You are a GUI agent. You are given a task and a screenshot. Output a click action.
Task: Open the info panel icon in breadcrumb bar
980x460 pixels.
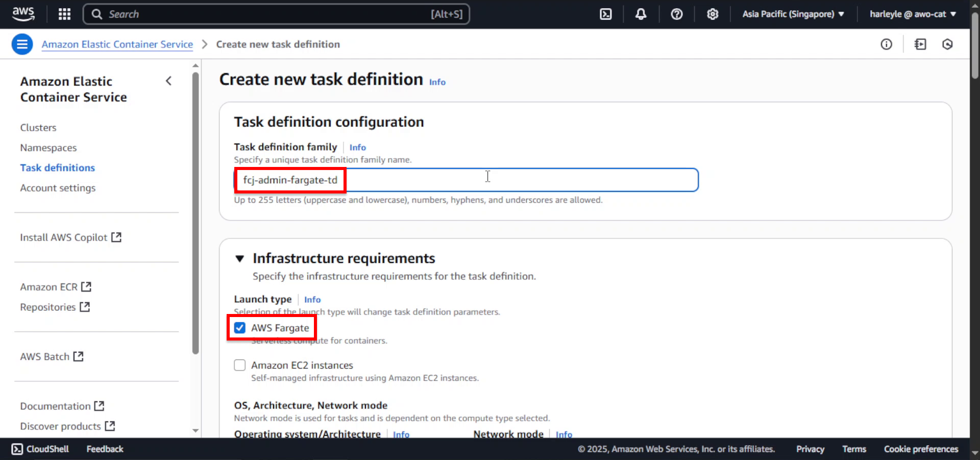point(886,44)
